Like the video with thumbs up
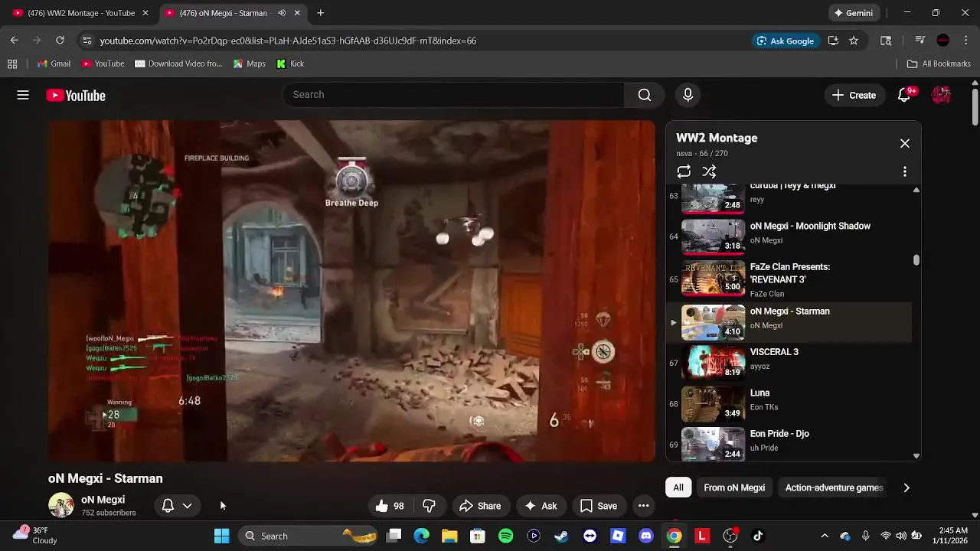This screenshot has width=980, height=551. (389, 506)
